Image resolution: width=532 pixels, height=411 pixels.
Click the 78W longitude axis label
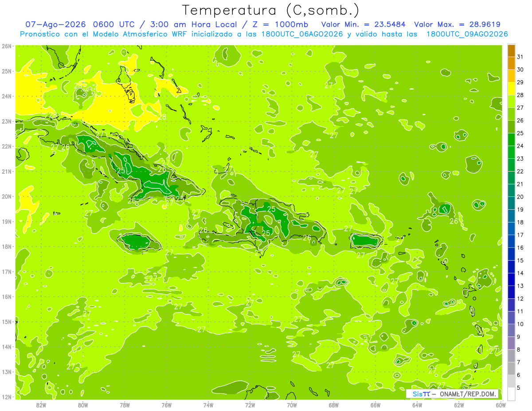[125, 405]
